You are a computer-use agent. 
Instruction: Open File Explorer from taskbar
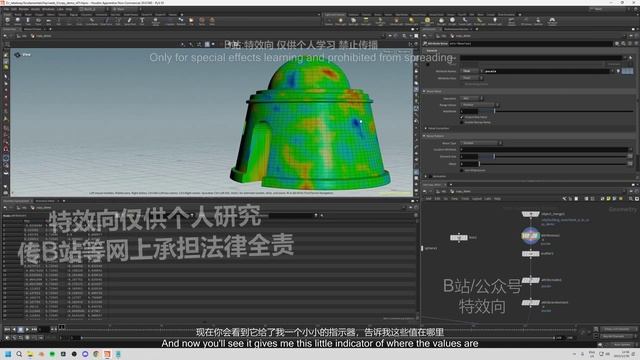pyautogui.click(x=30, y=354)
